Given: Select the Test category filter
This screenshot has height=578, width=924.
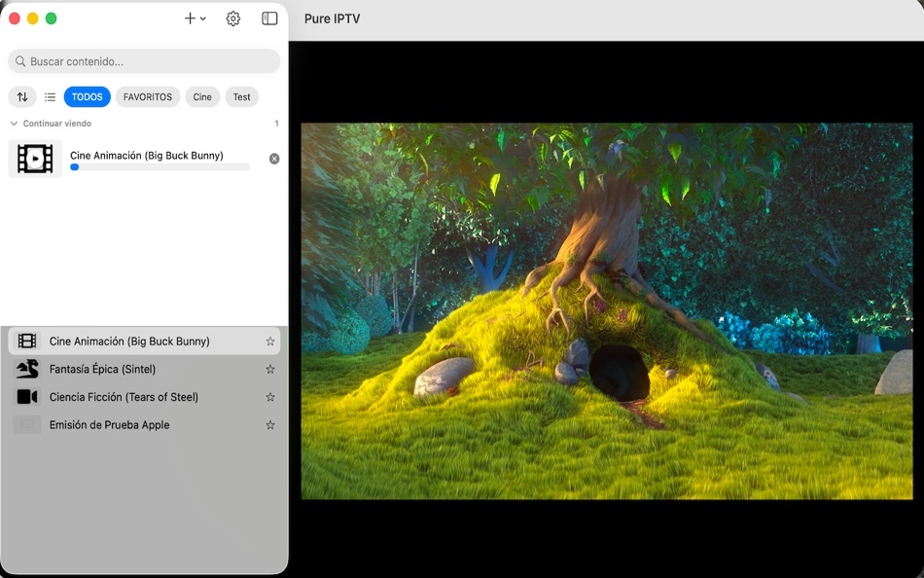Looking at the screenshot, I should coord(241,96).
